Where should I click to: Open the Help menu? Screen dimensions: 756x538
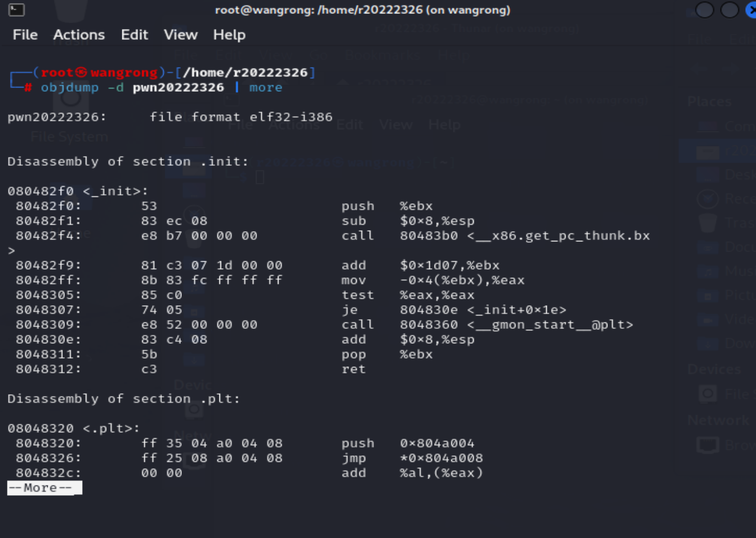(x=229, y=35)
